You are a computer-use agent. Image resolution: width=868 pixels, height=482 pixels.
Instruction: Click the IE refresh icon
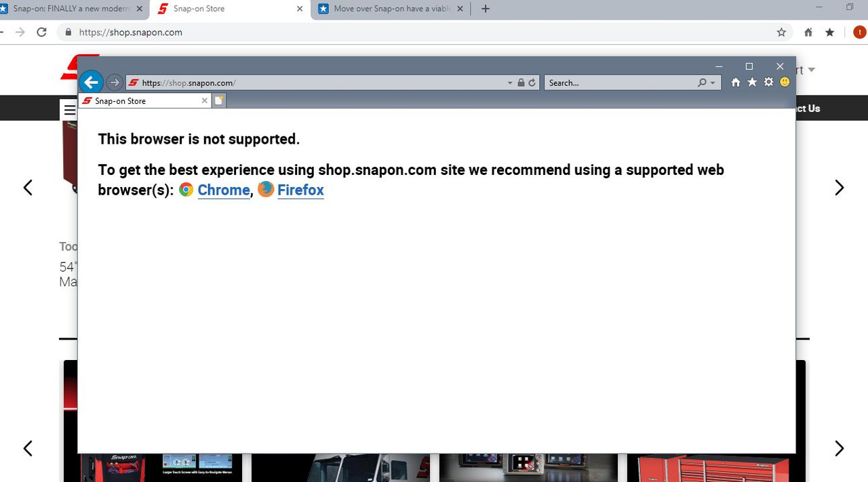pyautogui.click(x=532, y=83)
